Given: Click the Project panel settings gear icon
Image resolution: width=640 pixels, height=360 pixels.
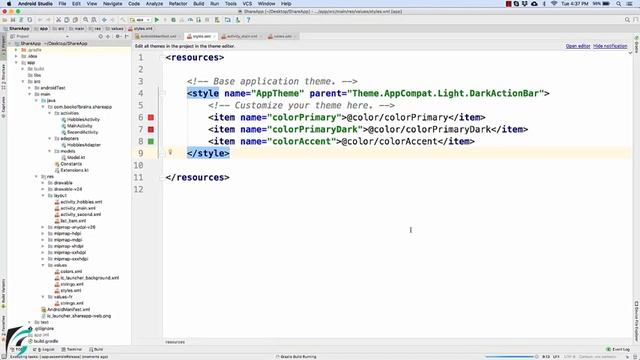Looking at the screenshot, I should (118, 36).
